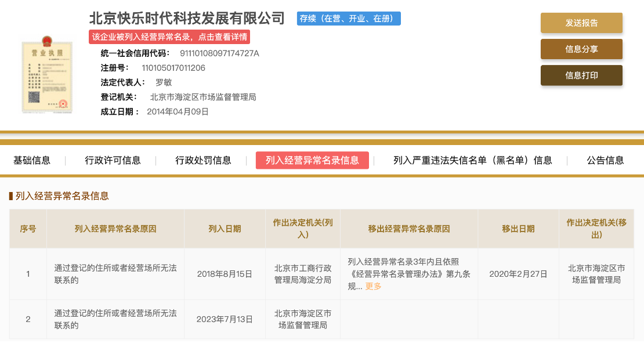
Task: Switch to the 公告信息 tab
Action: click(605, 161)
